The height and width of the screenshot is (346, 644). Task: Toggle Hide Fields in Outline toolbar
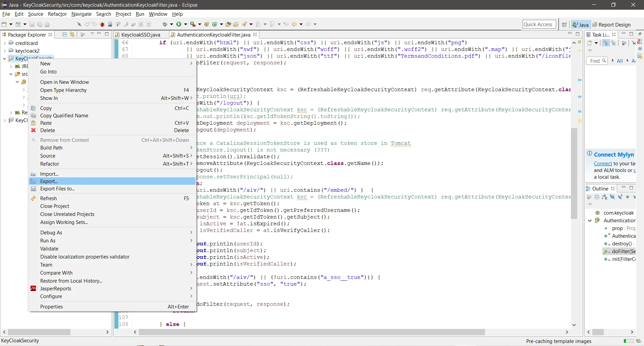click(x=612, y=197)
